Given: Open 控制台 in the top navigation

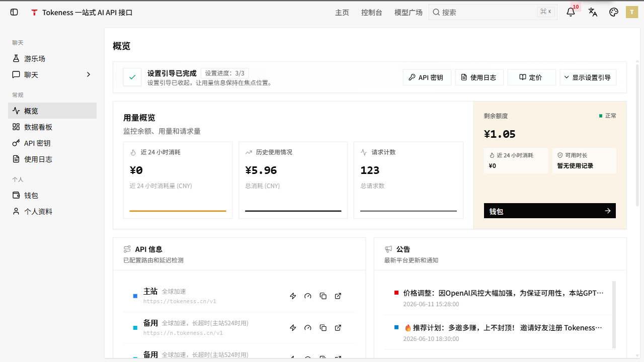Looking at the screenshot, I should point(372,13).
